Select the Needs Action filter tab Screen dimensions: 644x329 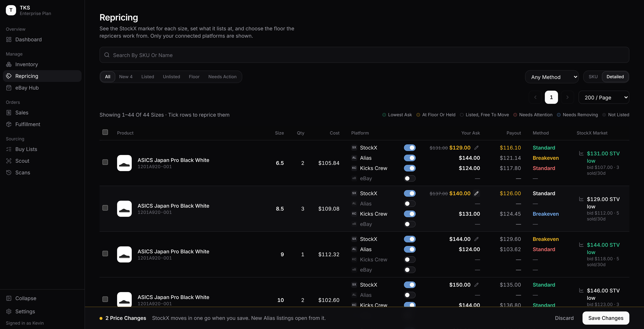click(222, 77)
